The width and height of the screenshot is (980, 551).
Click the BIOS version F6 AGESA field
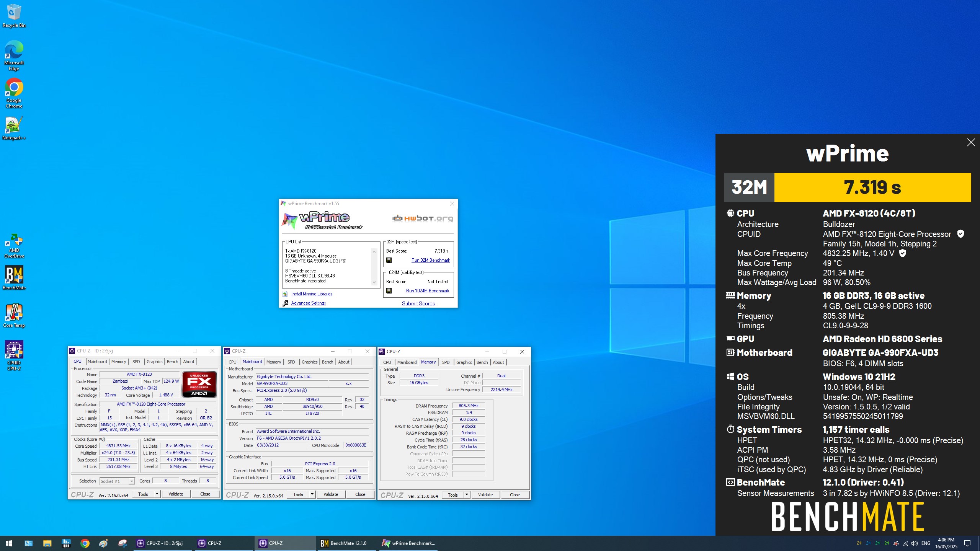[x=312, y=438]
